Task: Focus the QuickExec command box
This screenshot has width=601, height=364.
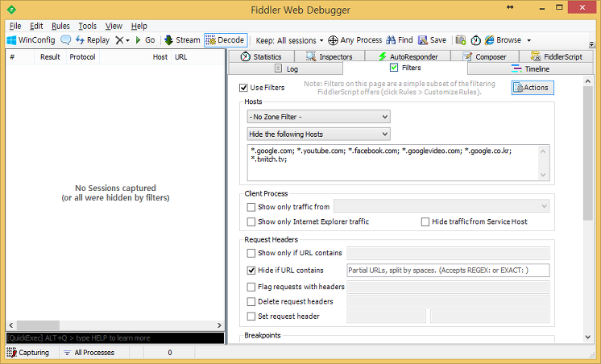Action: [115, 338]
